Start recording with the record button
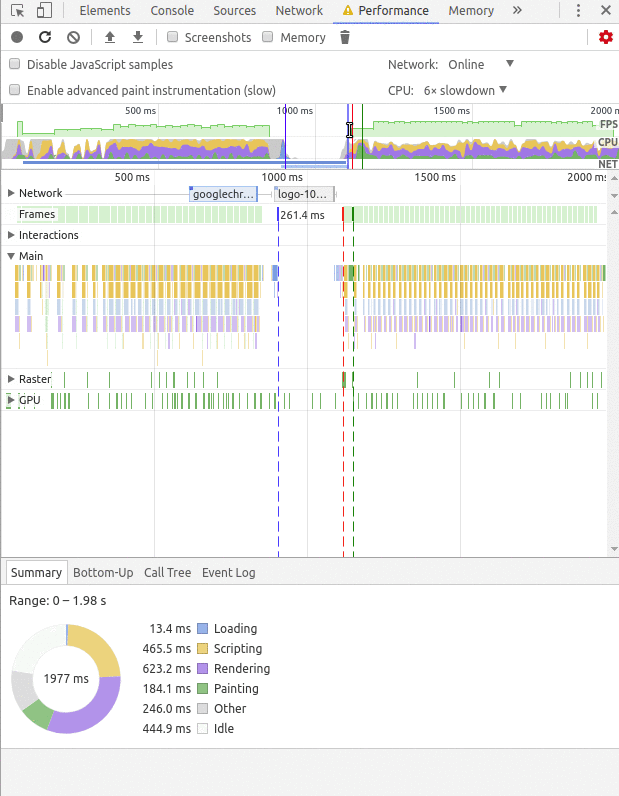This screenshot has height=796, width=619. [17, 37]
